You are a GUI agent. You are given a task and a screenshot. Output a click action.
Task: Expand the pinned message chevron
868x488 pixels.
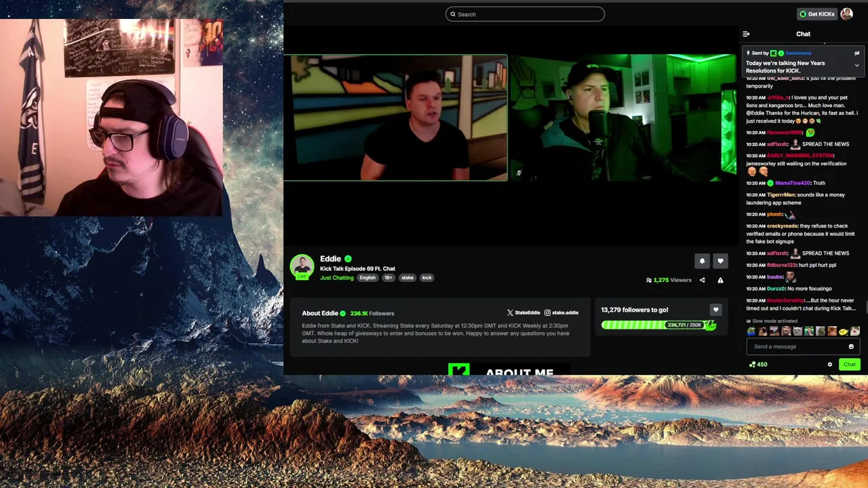pos(856,65)
